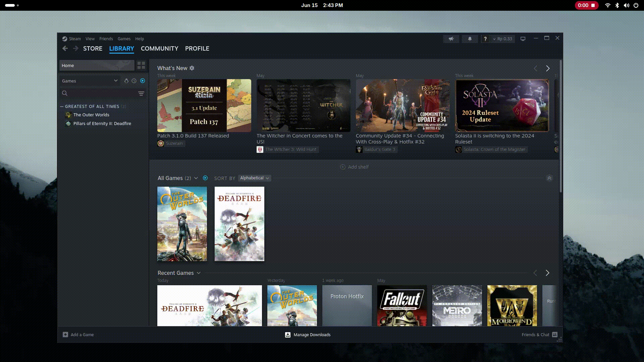Viewport: 644px width, 362px height.
Task: Select The Outer Worlds in sidebar
Action: click(91, 115)
